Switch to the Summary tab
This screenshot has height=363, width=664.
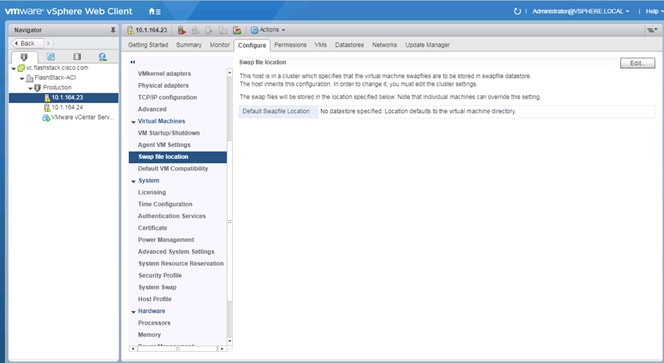pyautogui.click(x=189, y=45)
